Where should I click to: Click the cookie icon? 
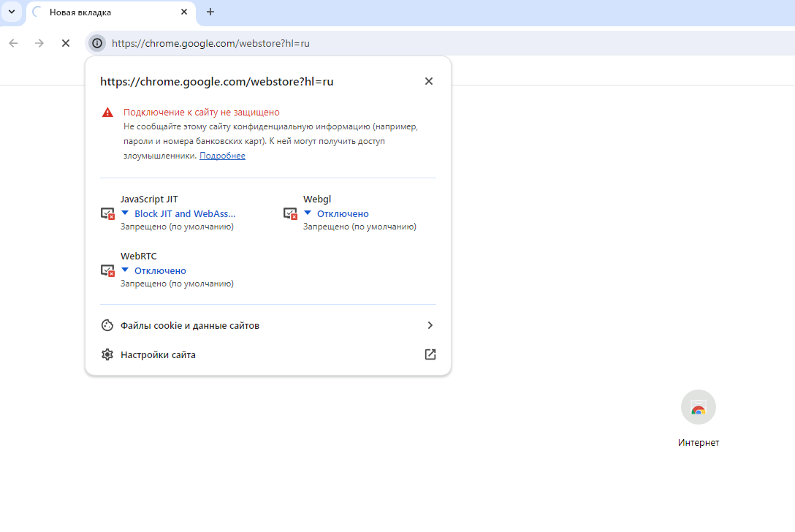tap(107, 325)
